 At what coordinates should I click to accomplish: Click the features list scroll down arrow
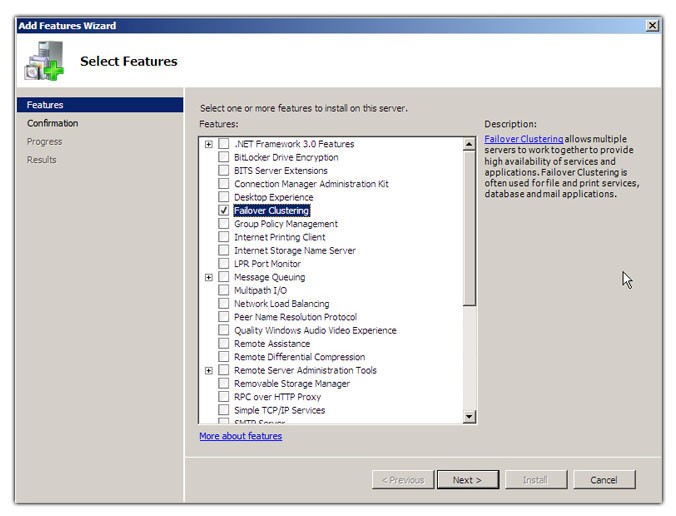(469, 416)
